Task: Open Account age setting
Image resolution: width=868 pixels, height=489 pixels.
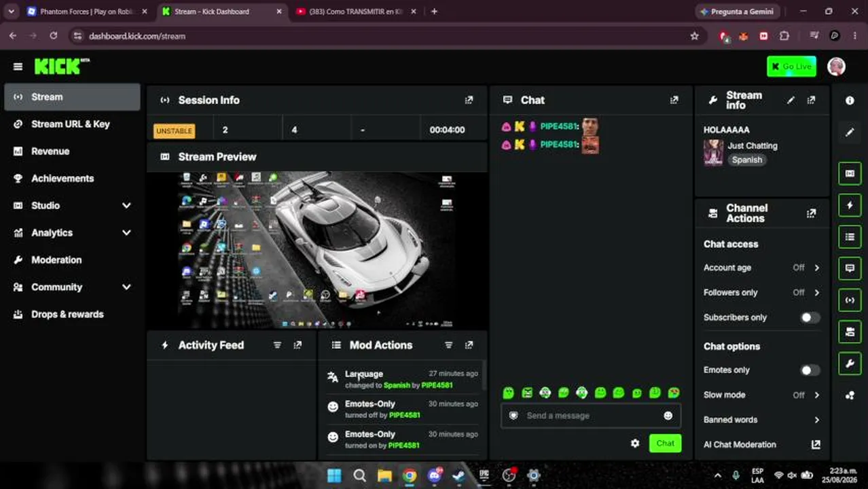Action: pyautogui.click(x=762, y=268)
